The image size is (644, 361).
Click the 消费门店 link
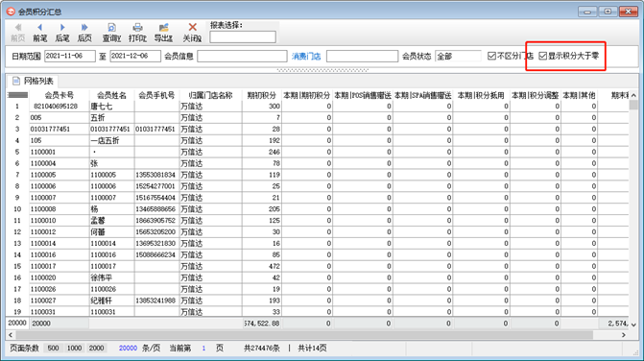tap(306, 57)
